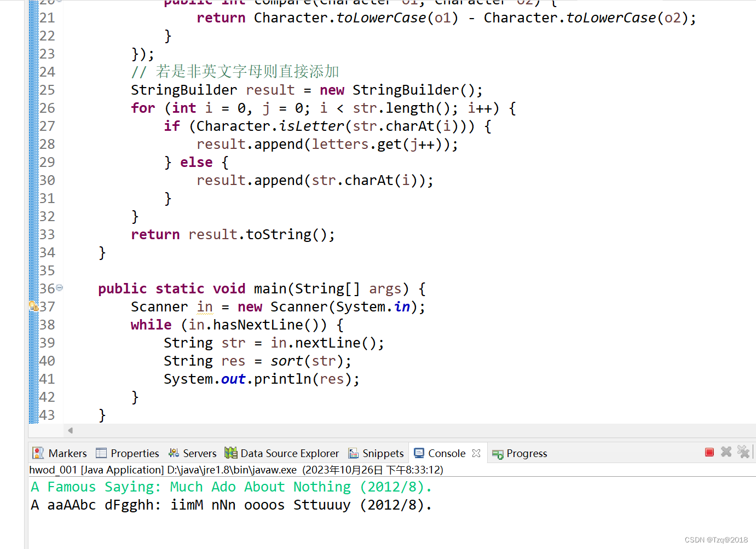
Task: Click line number 33 in the gutter
Action: 47,234
